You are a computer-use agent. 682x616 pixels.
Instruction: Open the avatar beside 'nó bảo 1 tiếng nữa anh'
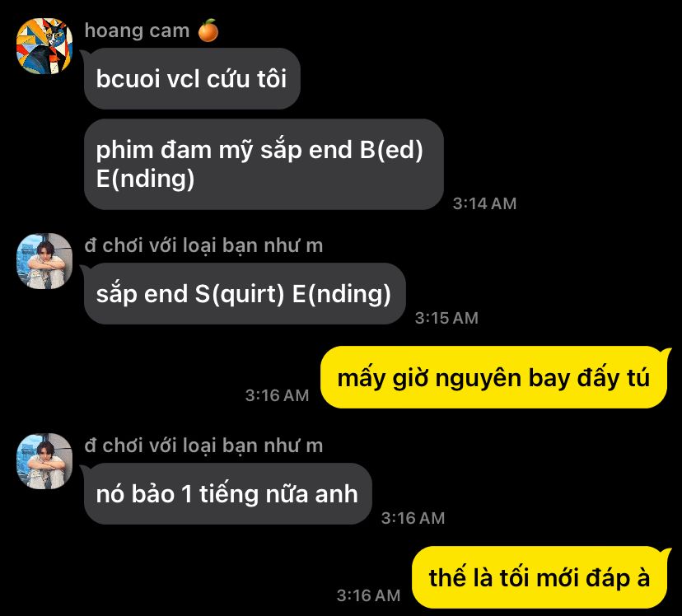tap(44, 461)
